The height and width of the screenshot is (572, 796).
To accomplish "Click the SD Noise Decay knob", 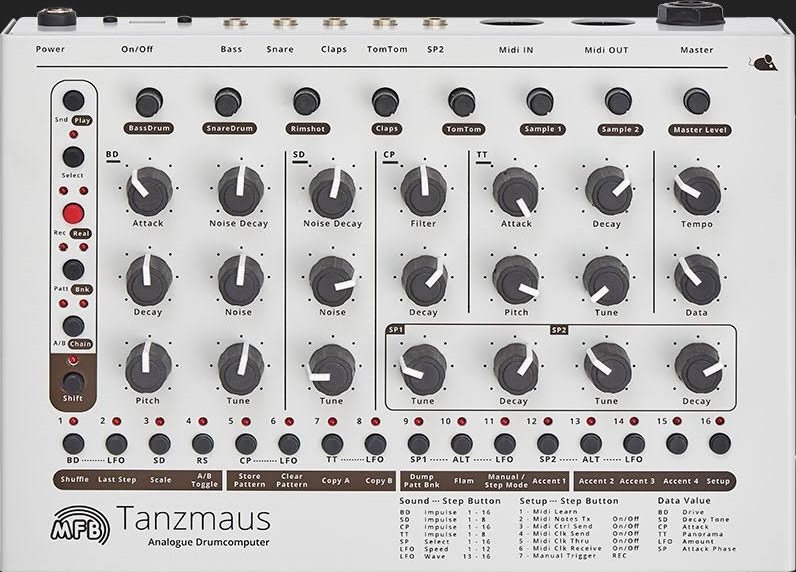I will tap(331, 193).
